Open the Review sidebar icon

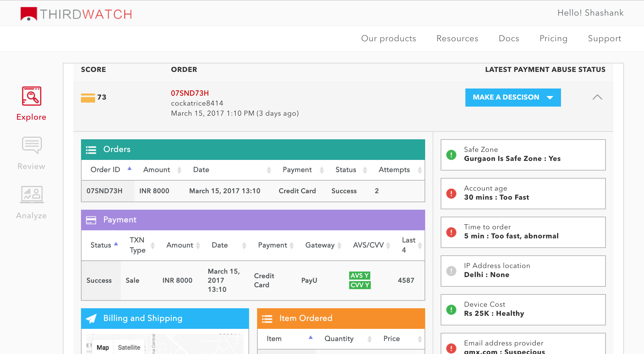(x=31, y=145)
